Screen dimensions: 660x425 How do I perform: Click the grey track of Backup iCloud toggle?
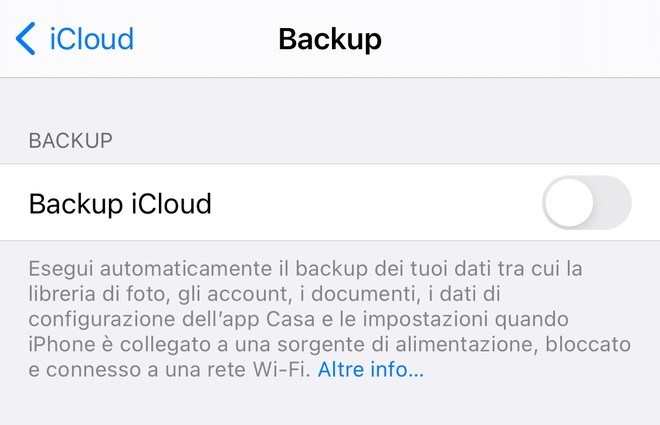point(612,202)
